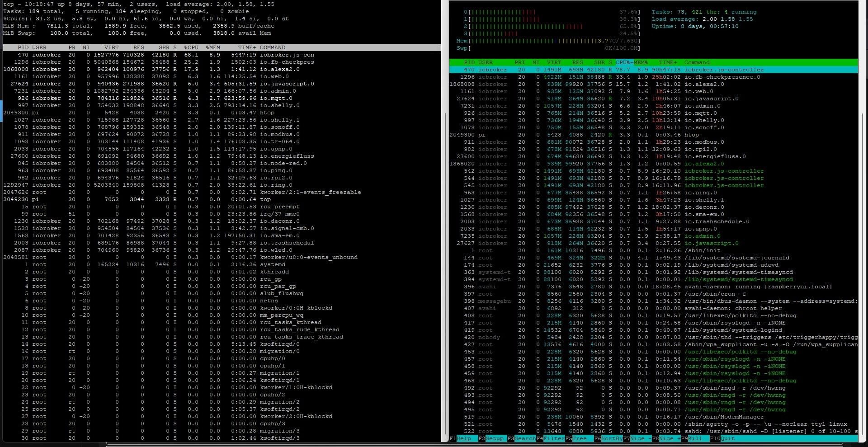Click the kworker/u8:0-events_unbound row in top
Screen dimensions: 868x447
(222, 257)
